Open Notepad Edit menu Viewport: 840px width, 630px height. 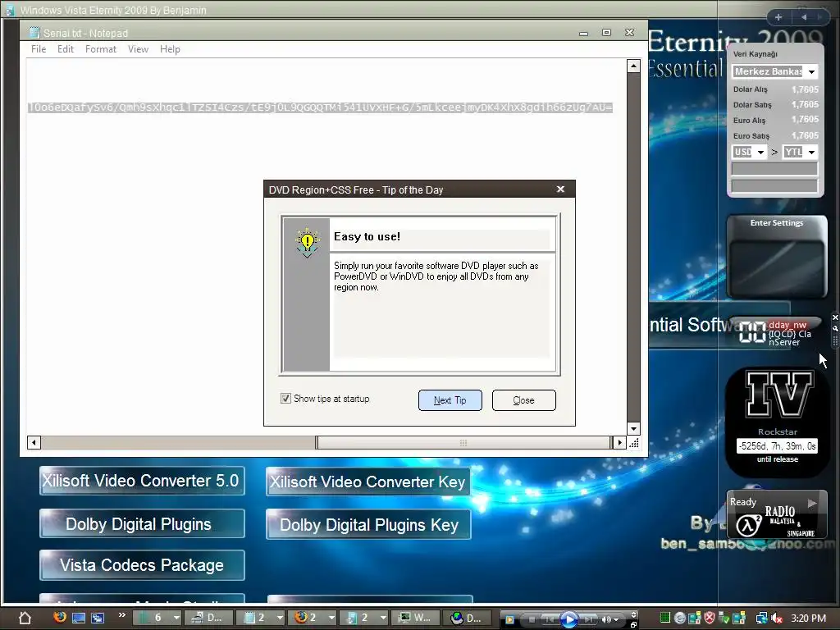(x=66, y=49)
